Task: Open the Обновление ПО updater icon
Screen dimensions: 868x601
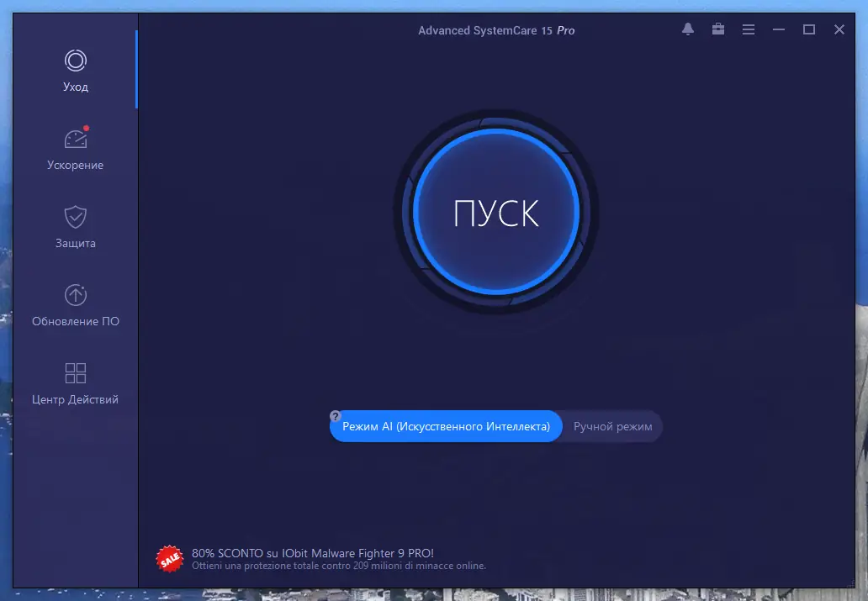Action: click(x=75, y=294)
